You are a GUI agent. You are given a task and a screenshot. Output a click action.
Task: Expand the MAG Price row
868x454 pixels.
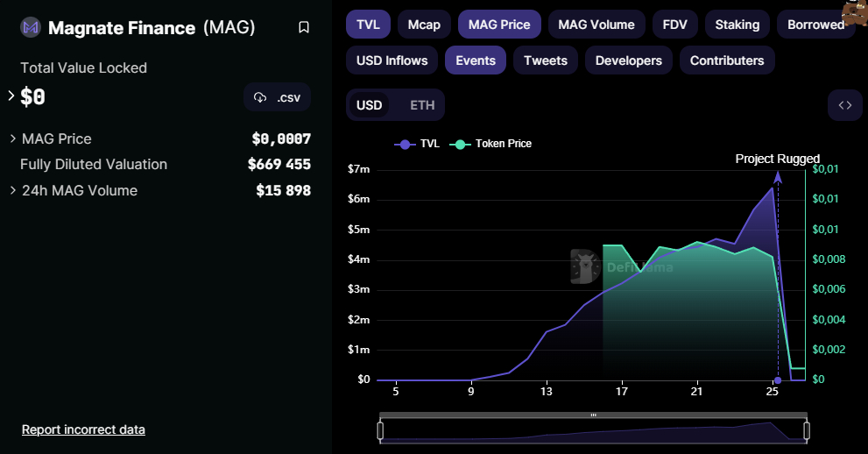click(x=13, y=138)
